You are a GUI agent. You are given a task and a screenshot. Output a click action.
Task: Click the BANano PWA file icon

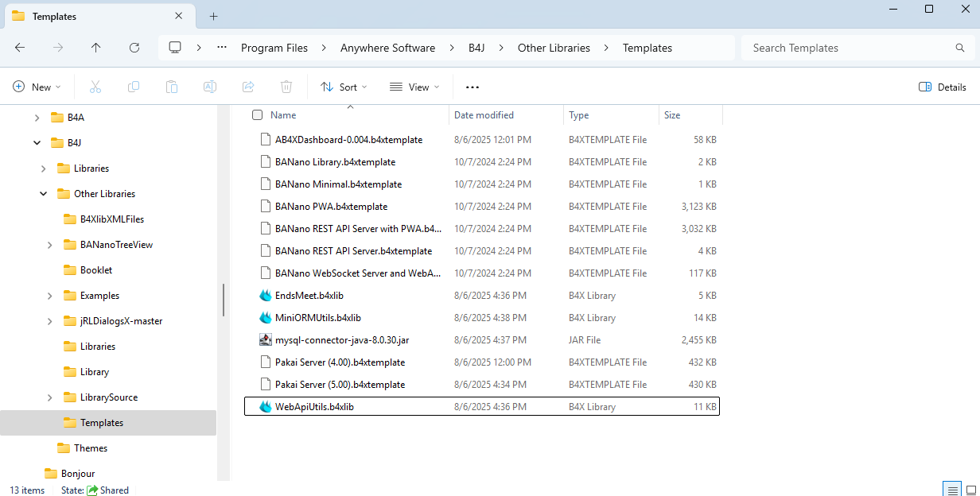(266, 206)
